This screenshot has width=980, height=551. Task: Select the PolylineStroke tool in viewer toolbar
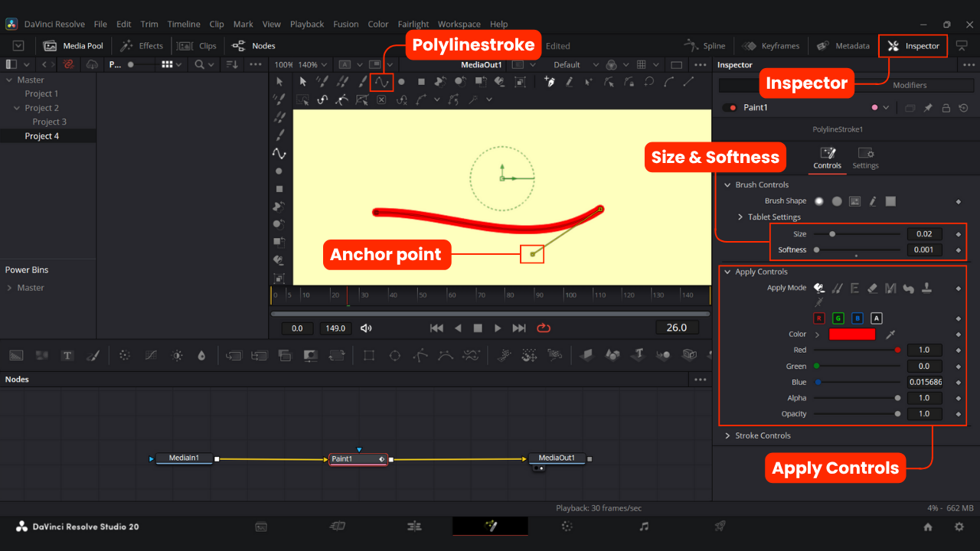(381, 81)
